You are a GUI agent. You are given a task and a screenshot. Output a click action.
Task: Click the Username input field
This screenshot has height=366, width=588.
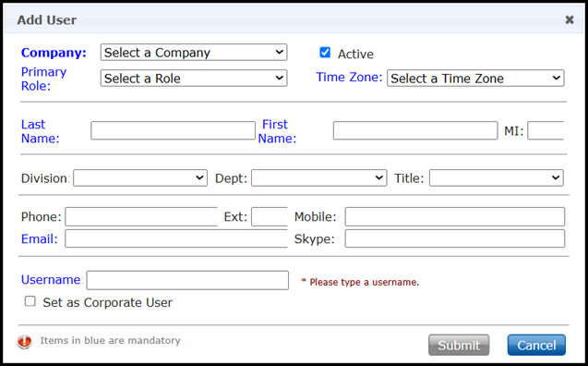point(187,280)
